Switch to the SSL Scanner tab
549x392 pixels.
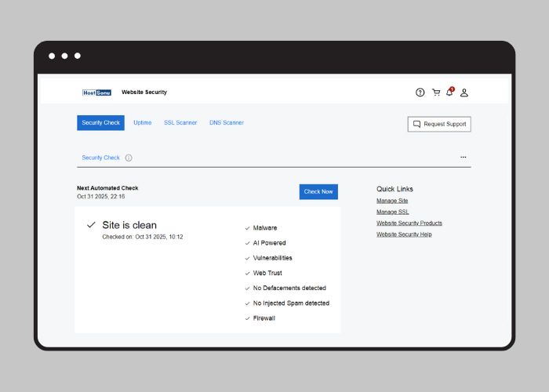coord(180,123)
